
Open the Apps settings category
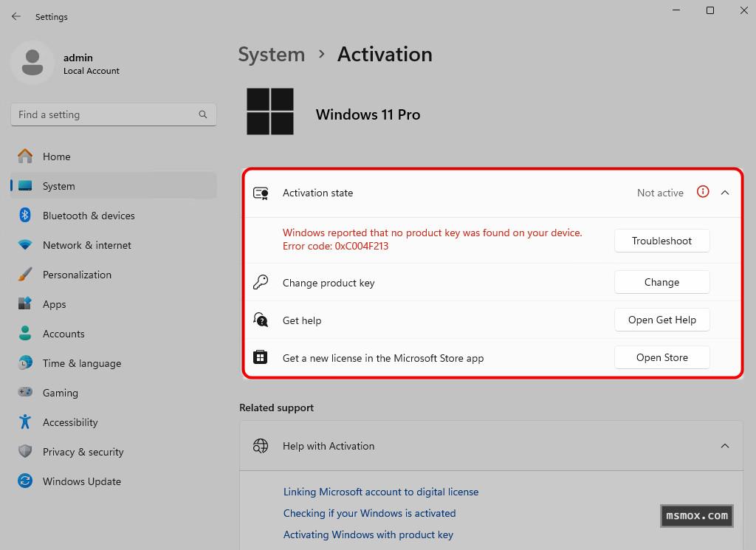(x=54, y=304)
